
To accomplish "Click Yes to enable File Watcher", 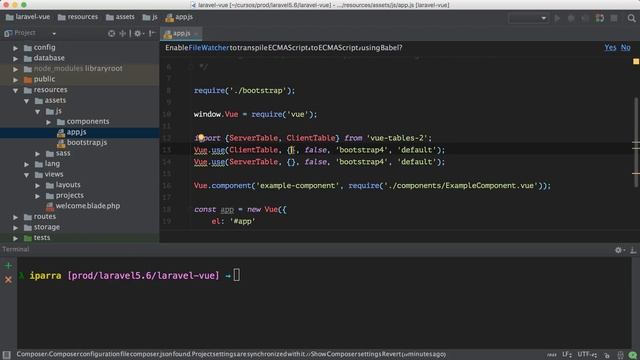I will [x=610, y=47].
